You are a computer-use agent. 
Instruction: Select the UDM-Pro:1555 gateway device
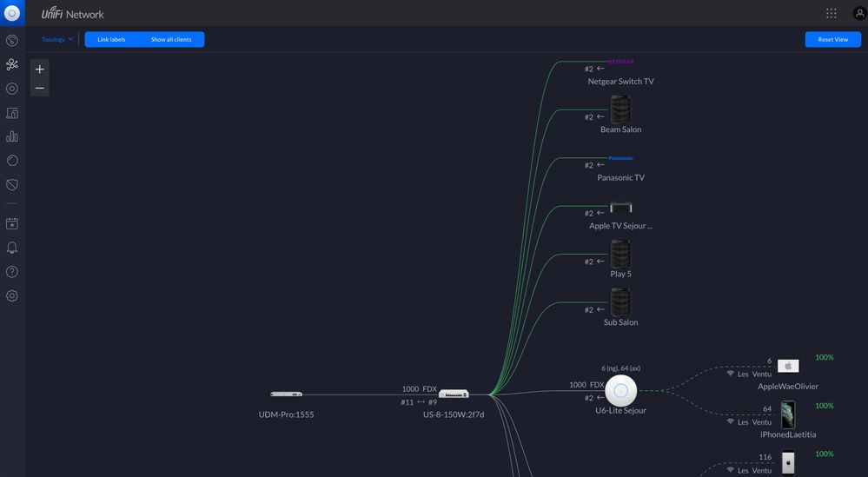[286, 394]
